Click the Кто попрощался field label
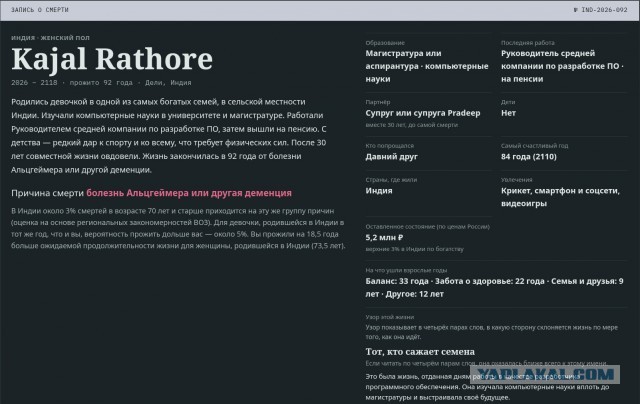This screenshot has height=404, width=640. tap(389, 146)
